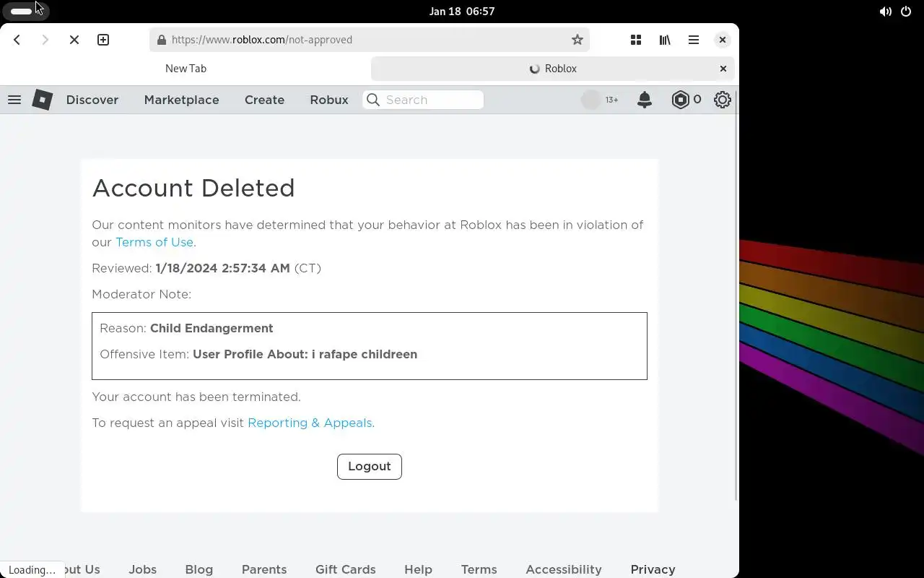The height and width of the screenshot is (578, 924).
Task: Open the tab overview grid icon
Action: pyautogui.click(x=636, y=40)
